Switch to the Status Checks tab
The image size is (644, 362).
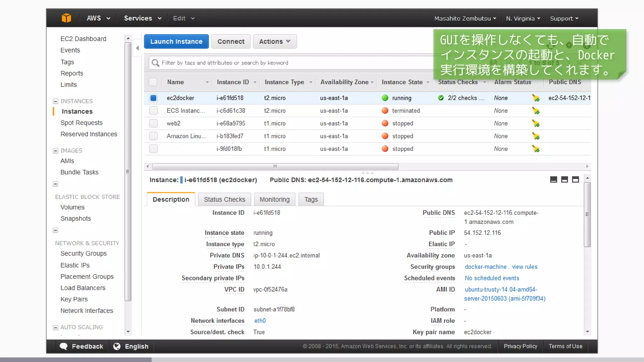click(x=225, y=199)
